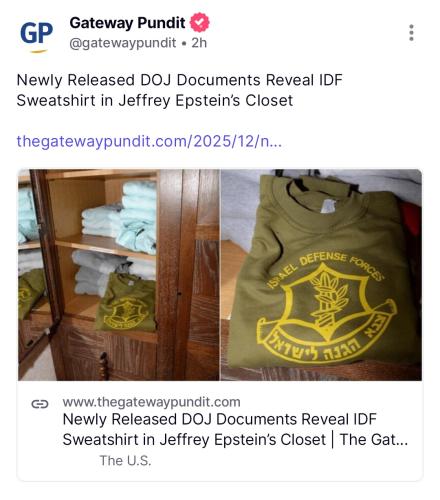Open the thegatewaypundit.com/2025/12 URL link
This screenshot has width=440, height=500.
[149, 141]
